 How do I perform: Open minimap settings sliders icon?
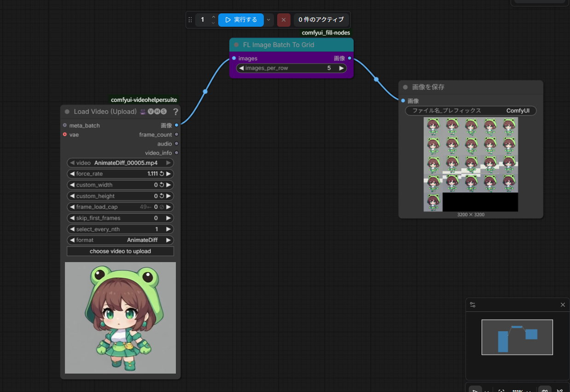pyautogui.click(x=472, y=305)
